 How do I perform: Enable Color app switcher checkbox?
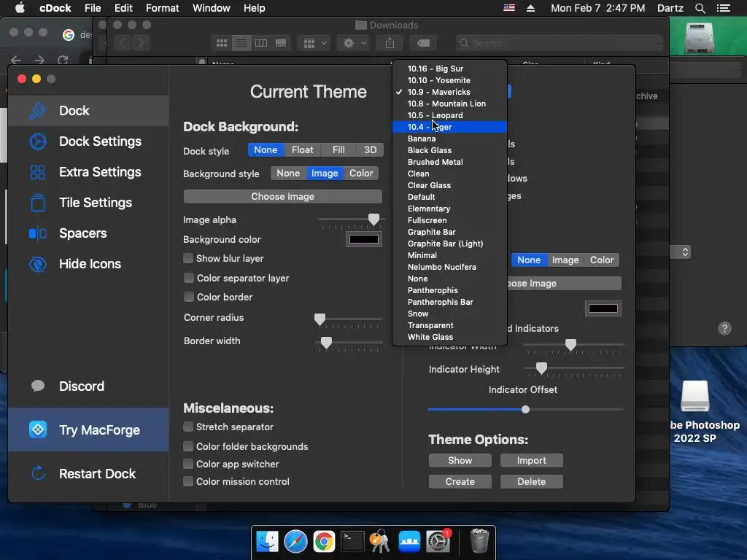pyautogui.click(x=189, y=464)
